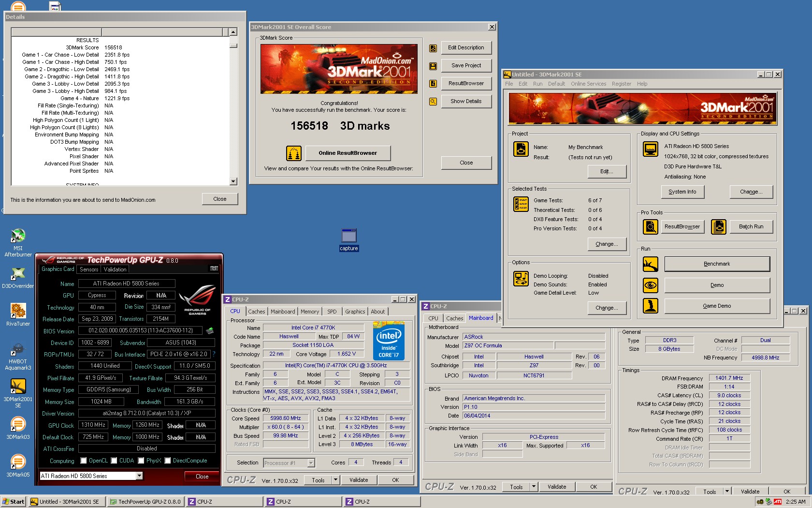
Task: Switch to TechPowerUp GPU-Z taskbar item
Action: point(146,502)
